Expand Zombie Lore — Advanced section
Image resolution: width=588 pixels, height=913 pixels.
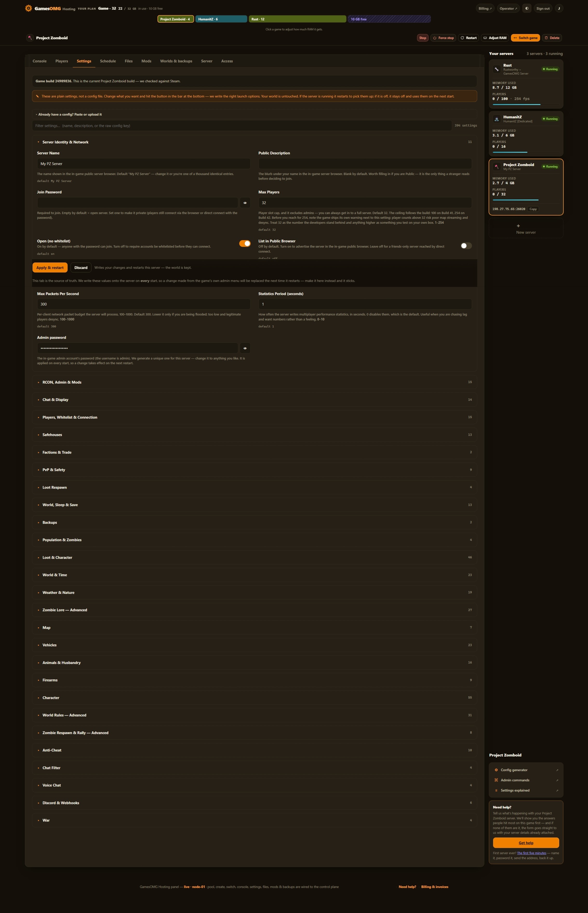tap(254, 610)
